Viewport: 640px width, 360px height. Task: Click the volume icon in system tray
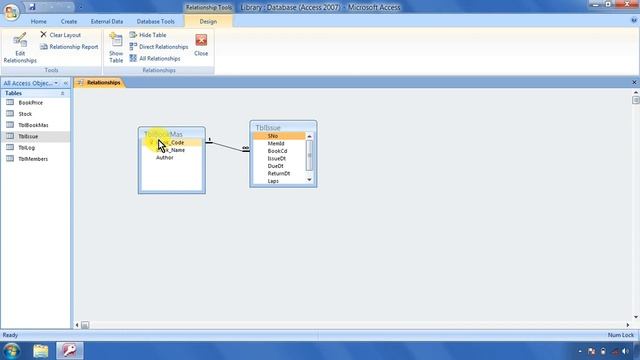point(625,351)
